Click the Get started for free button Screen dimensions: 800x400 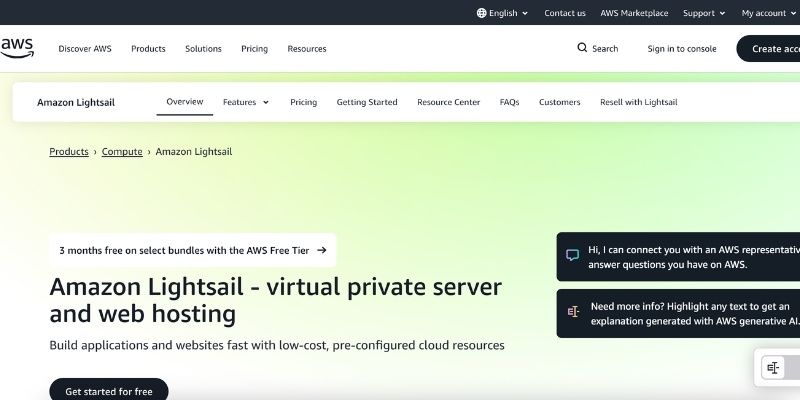[109, 391]
